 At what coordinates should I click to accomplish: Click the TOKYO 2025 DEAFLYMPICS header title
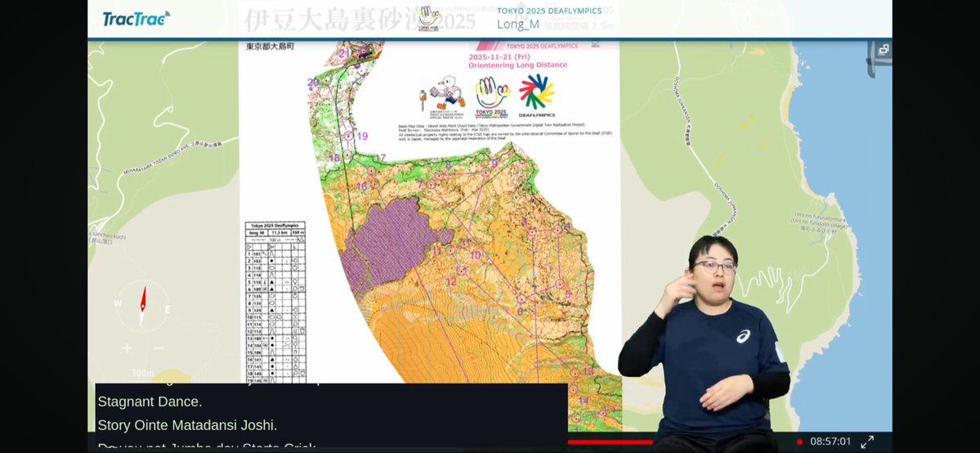click(548, 11)
